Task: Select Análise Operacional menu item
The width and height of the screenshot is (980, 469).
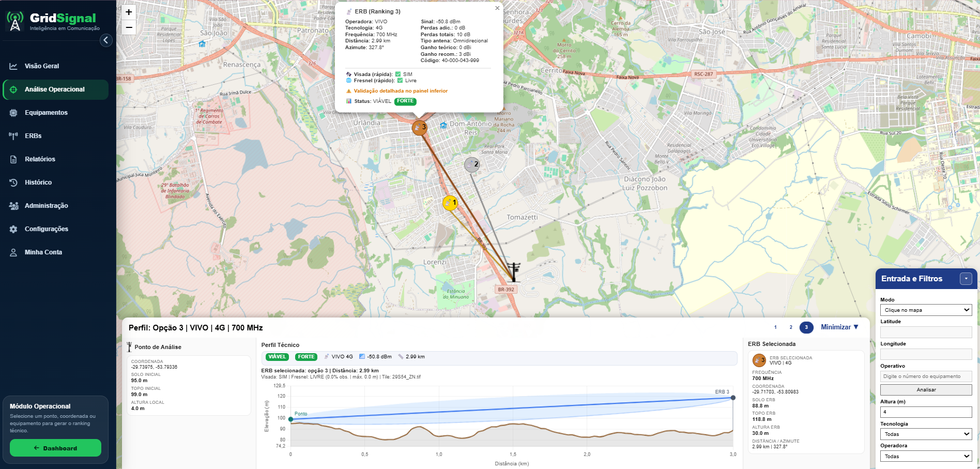Action: 55,89
